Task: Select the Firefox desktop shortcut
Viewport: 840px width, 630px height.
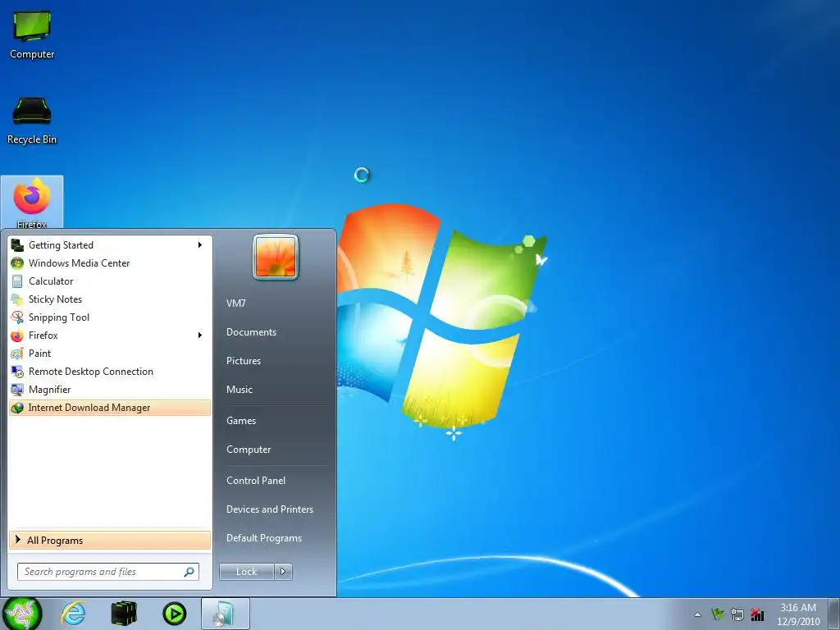Action: pyautogui.click(x=32, y=203)
